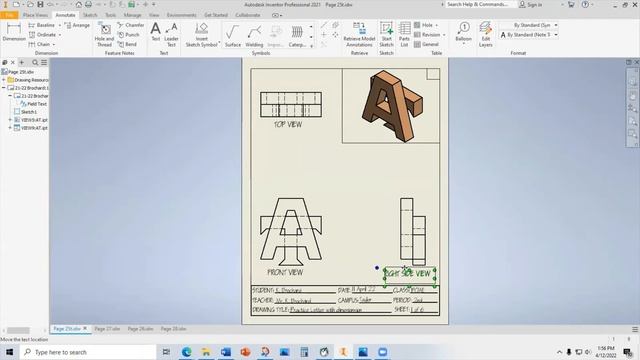Select the Leader Text tool
The height and width of the screenshot is (360, 640).
click(171, 35)
